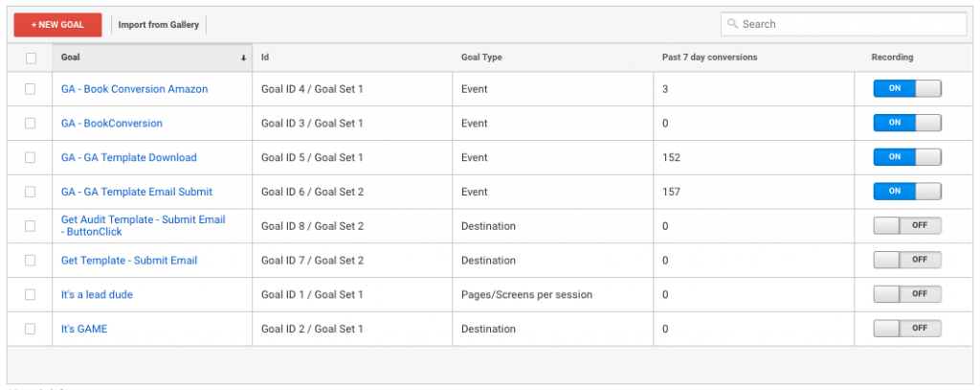980x390 pixels.
Task: Click the + NEW GOAL button
Action: pos(57,25)
